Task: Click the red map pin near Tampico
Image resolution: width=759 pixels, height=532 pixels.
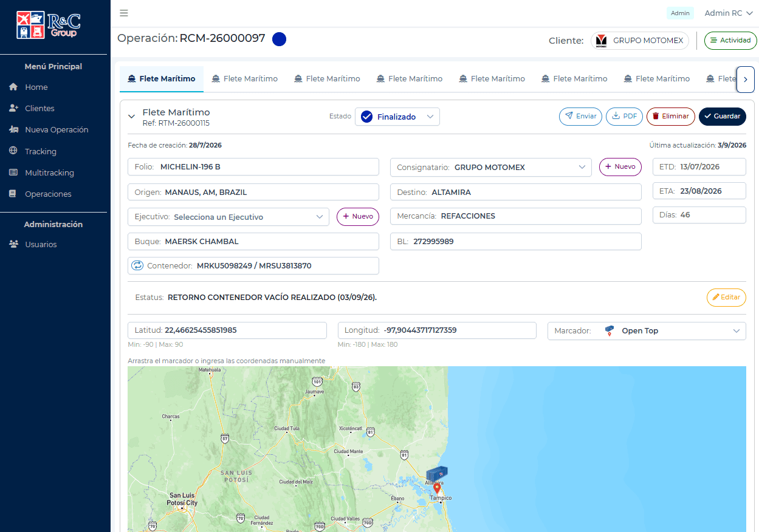Action: click(437, 488)
